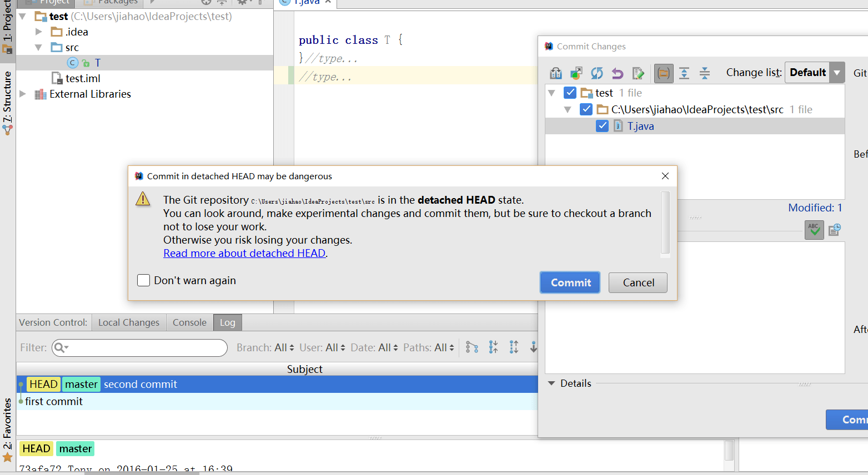
Task: Toggle Group by Directory icon
Action: tap(664, 73)
